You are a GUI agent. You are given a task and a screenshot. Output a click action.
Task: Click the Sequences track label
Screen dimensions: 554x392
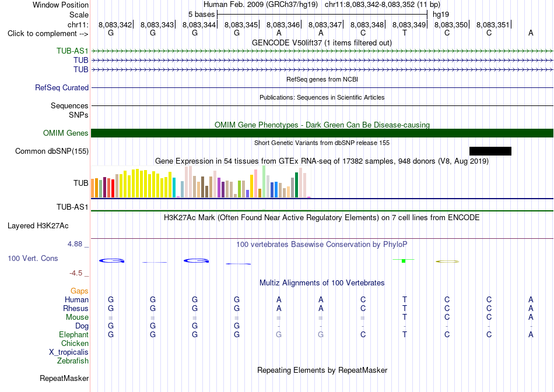tap(69, 105)
